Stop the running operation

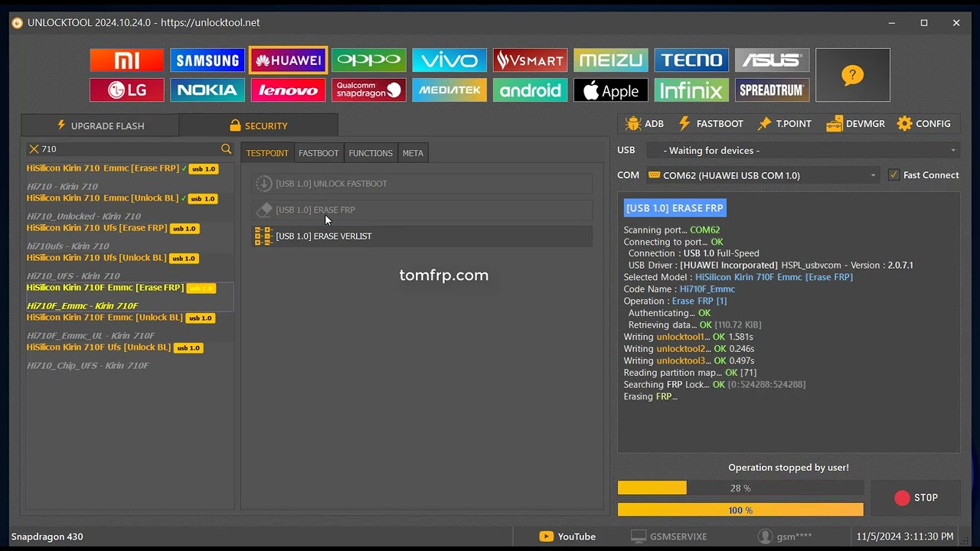(x=916, y=497)
